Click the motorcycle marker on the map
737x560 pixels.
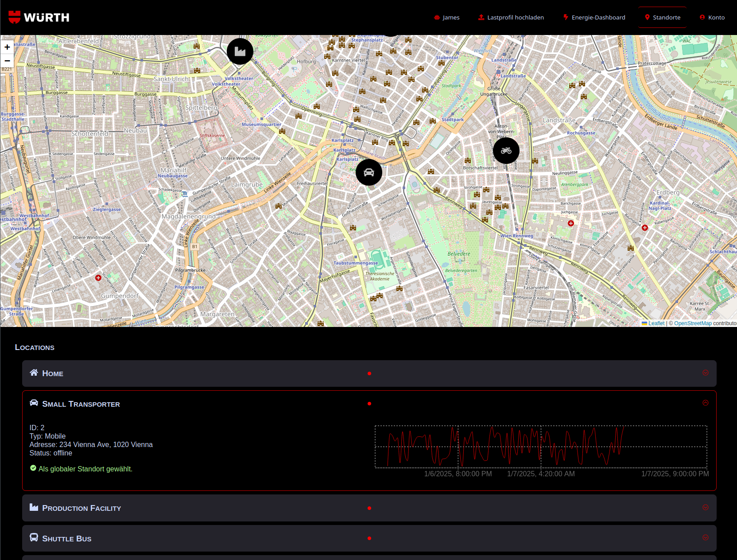(506, 151)
